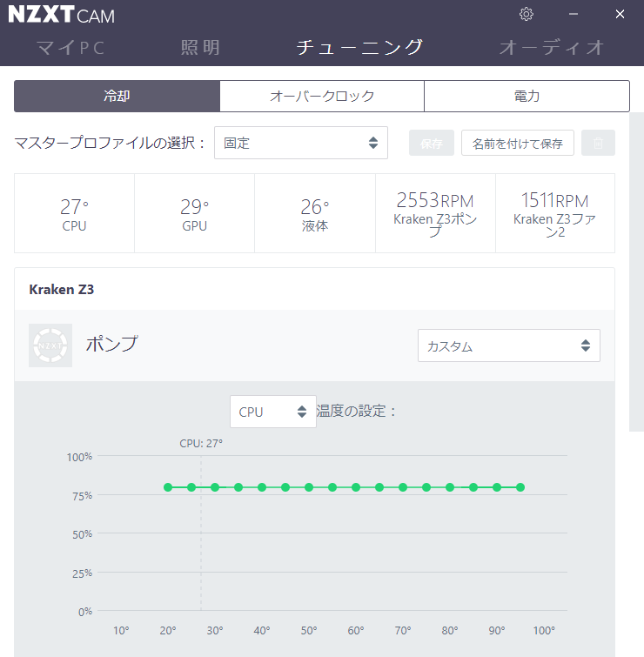The width and height of the screenshot is (644, 657).
Task: Switch to the マイPC tab
Action: (70, 47)
